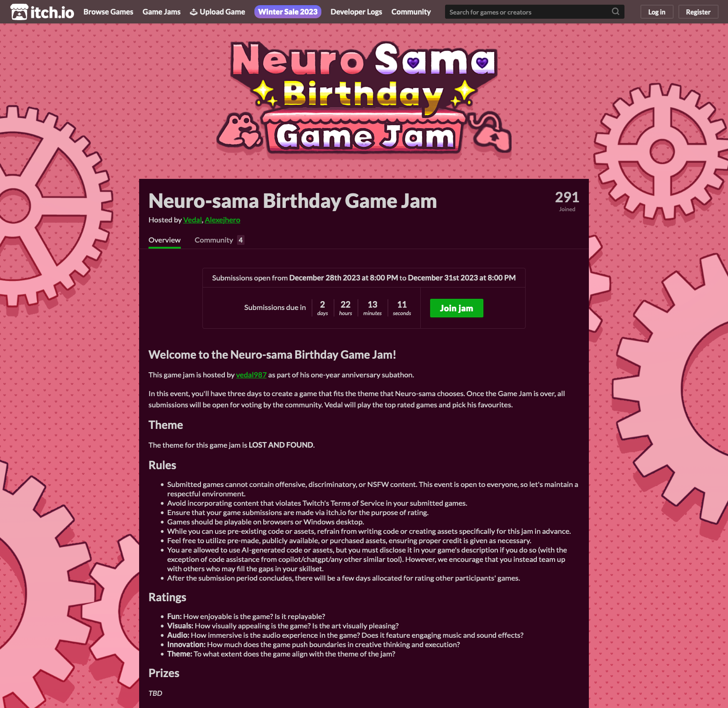Open Winter Sale 2023 promotion
728x708 pixels.
click(288, 12)
